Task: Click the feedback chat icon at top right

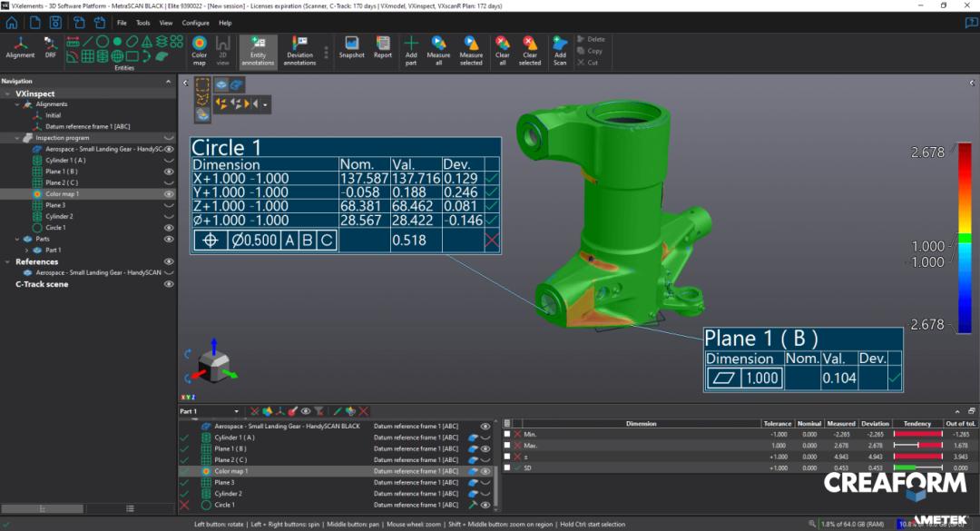Action: click(x=971, y=23)
